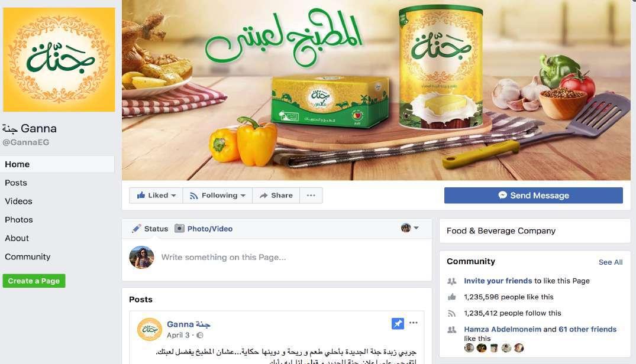Expand the Following dropdown
This screenshot has width=636, height=364.
pos(218,195)
